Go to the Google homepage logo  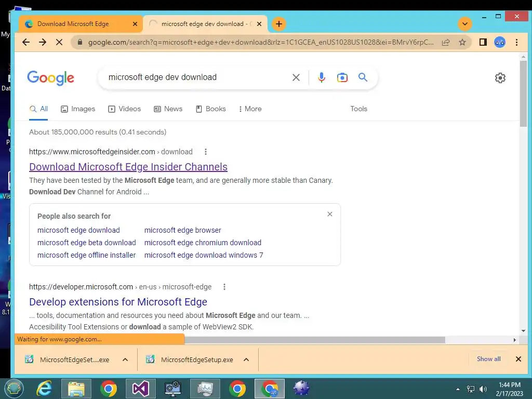(x=50, y=78)
